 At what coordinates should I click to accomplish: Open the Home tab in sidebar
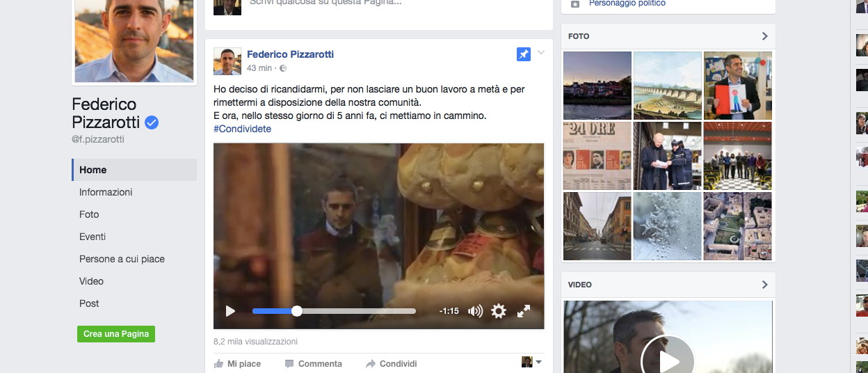click(134, 170)
